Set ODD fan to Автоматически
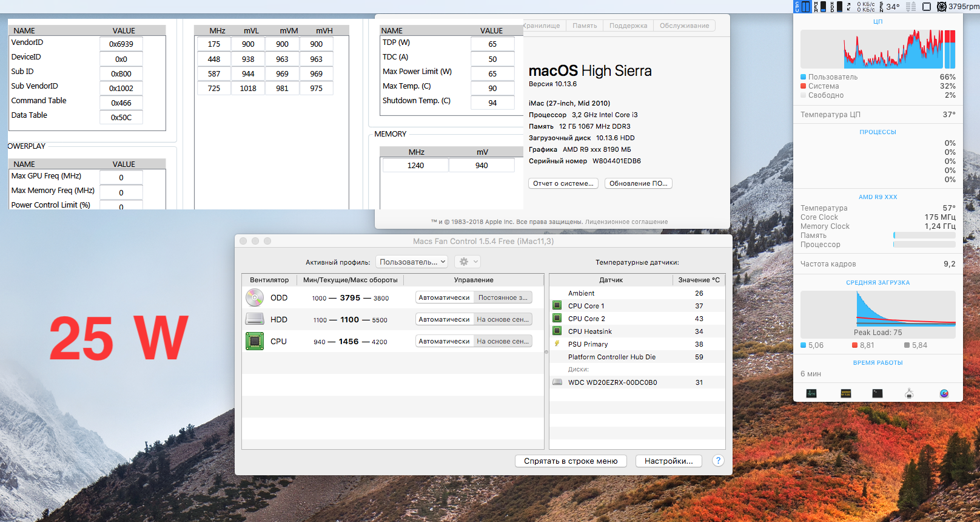 [x=445, y=297]
